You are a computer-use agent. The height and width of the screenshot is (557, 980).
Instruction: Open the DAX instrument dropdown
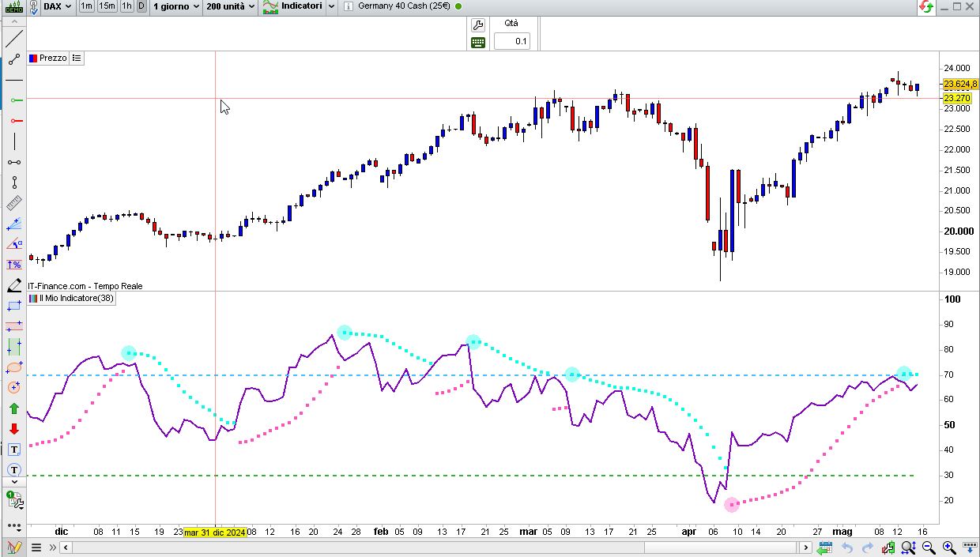(58, 6)
